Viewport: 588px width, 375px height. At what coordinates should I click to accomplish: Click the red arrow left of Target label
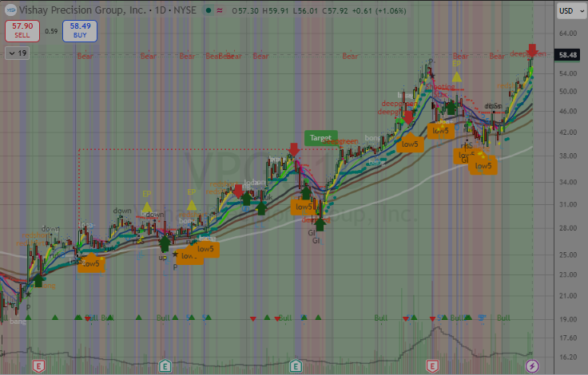pyautogui.click(x=294, y=149)
